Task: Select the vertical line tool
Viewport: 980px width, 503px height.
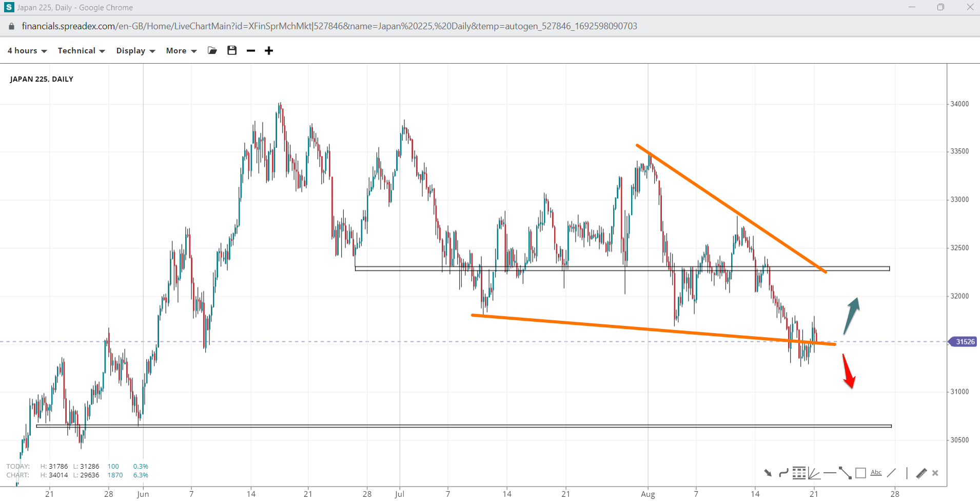Action: pos(907,473)
